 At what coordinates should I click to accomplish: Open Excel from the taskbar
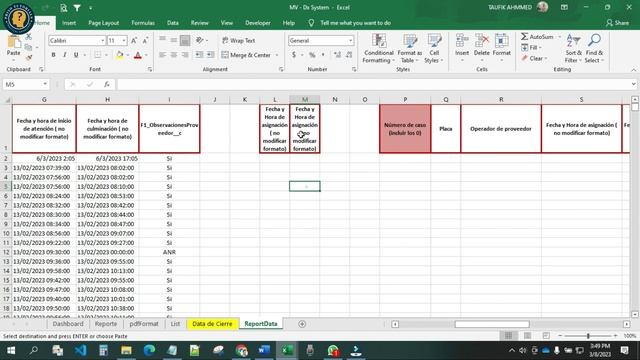pyautogui.click(x=287, y=350)
